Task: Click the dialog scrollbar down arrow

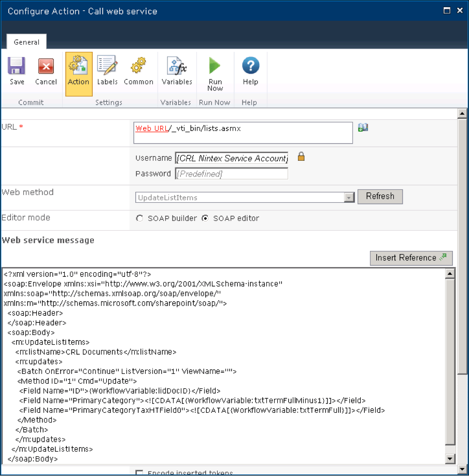Action: pos(462,469)
